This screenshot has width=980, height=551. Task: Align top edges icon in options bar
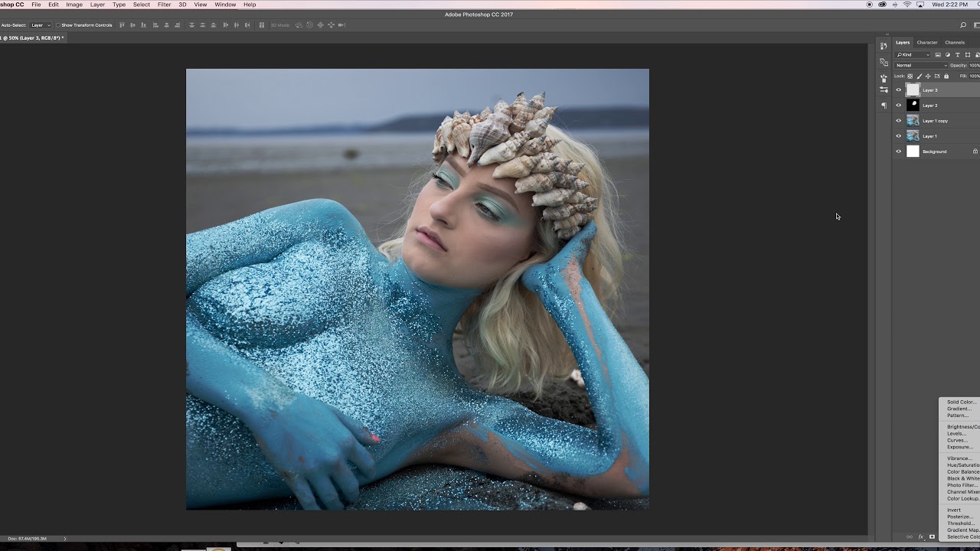click(x=122, y=25)
